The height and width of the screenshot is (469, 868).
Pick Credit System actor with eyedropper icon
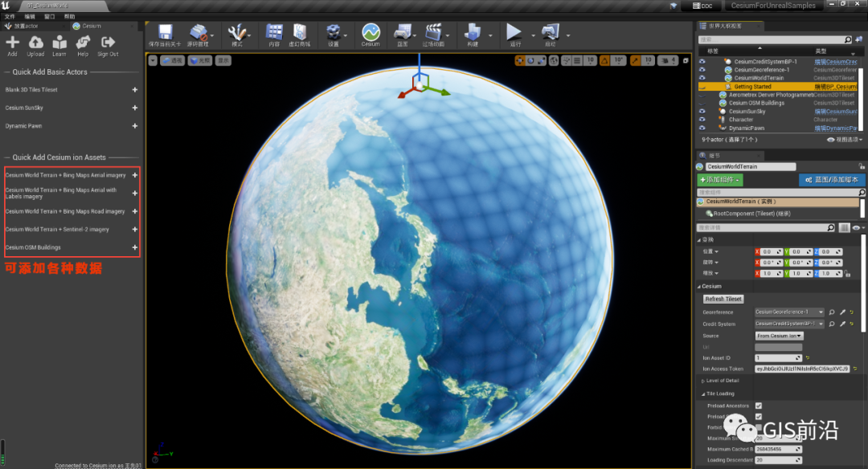[842, 324]
